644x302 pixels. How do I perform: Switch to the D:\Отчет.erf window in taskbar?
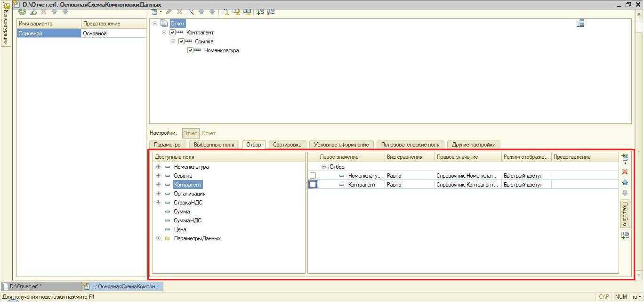(41, 286)
